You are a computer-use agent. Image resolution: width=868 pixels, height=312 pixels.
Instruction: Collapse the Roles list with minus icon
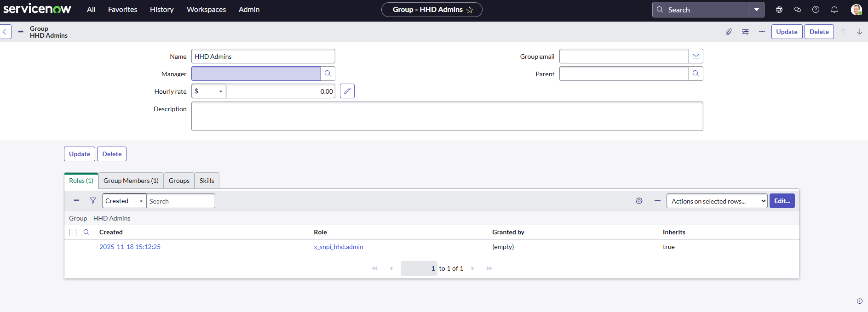tap(657, 201)
